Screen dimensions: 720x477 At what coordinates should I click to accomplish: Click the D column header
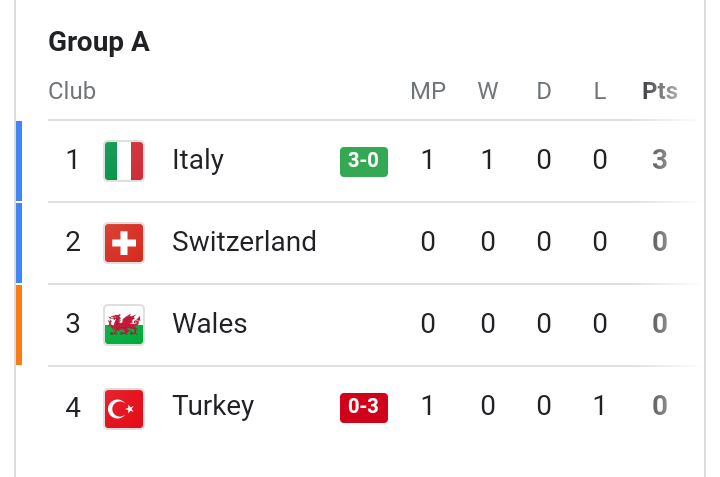[544, 91]
